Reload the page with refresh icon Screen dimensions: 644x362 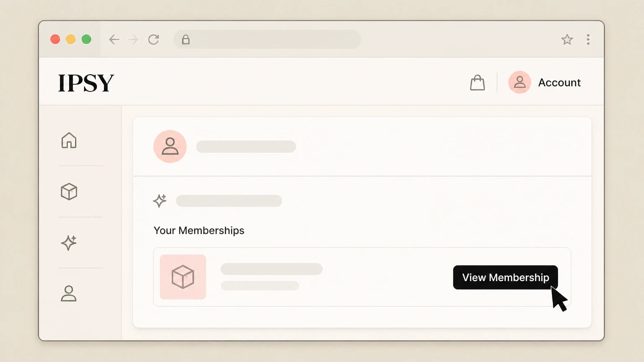click(153, 39)
